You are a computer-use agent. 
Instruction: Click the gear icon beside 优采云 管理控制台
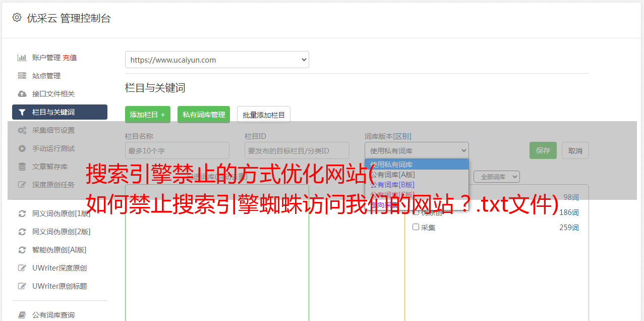click(x=17, y=18)
